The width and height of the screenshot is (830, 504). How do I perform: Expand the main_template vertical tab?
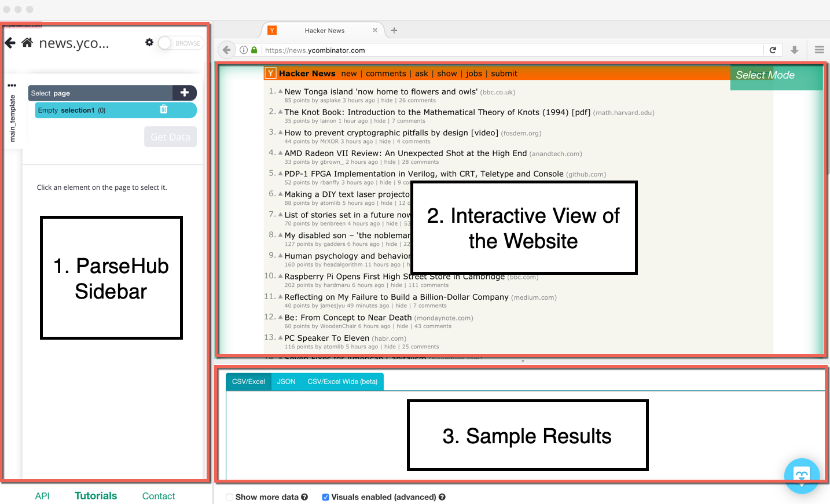coord(13,119)
